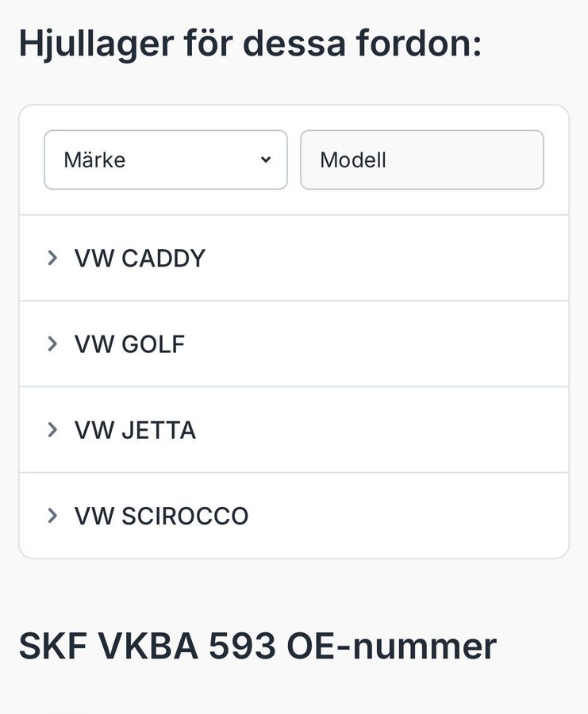Click the 'VW SCIROCCO' text label
Screen dimensions: 588x714
pos(161,516)
